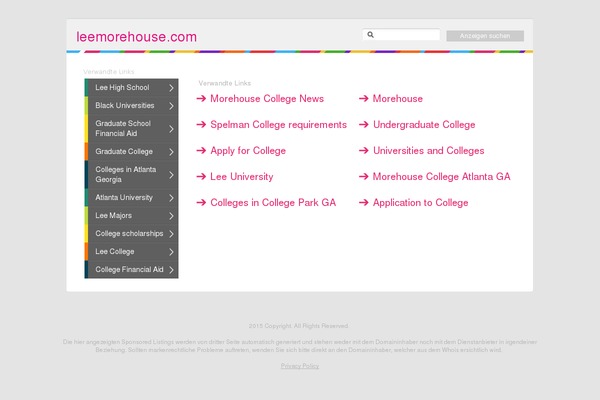
Task: Click the arrow icon before Universities and Colleges
Action: click(364, 151)
